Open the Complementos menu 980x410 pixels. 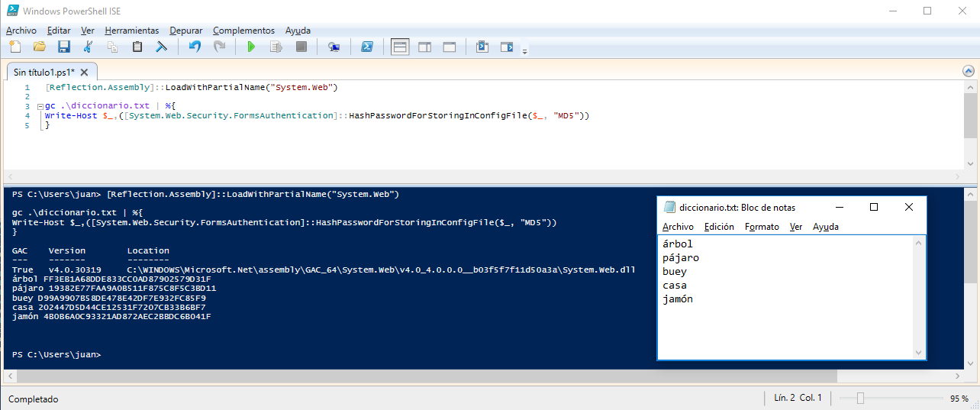pyautogui.click(x=243, y=31)
